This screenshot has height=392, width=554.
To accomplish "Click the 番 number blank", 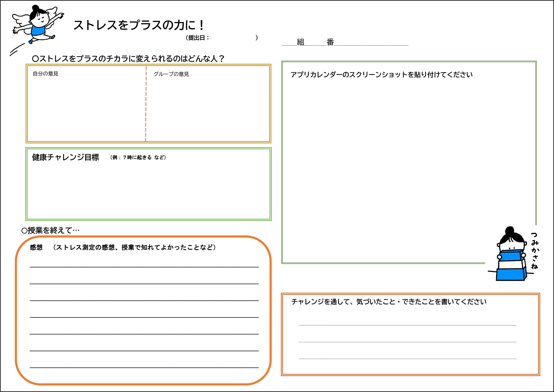I will [x=315, y=42].
